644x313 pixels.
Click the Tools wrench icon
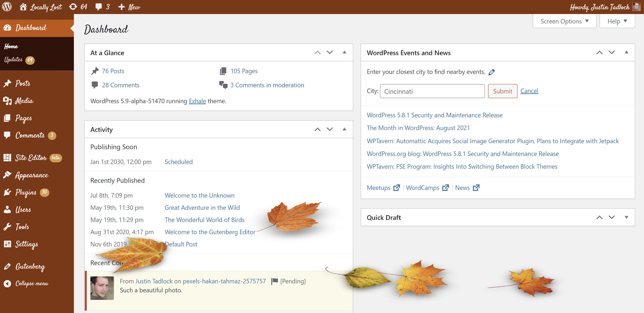coord(8,227)
